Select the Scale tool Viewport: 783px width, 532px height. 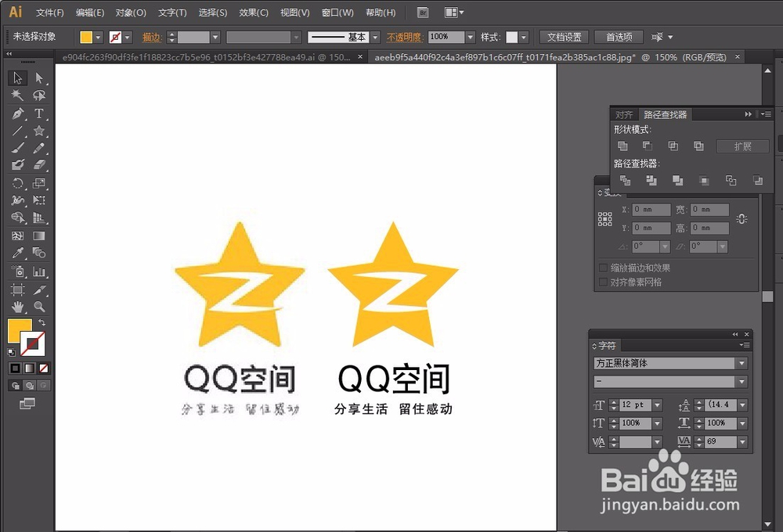pos(39,183)
